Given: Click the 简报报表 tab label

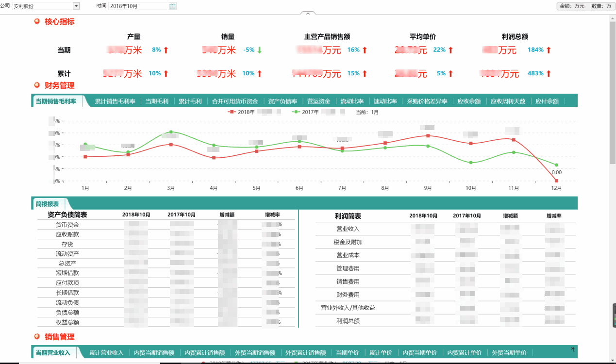Looking at the screenshot, I should click(x=48, y=204).
